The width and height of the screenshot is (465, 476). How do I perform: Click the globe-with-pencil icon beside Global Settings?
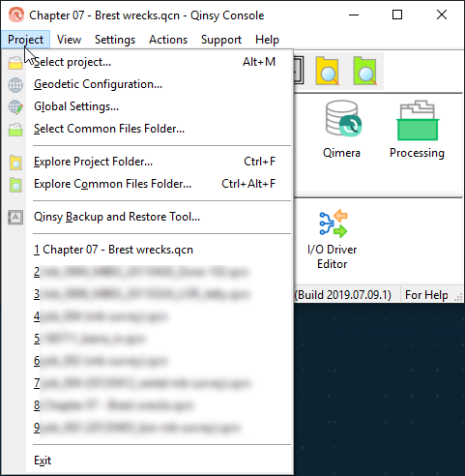click(x=15, y=107)
